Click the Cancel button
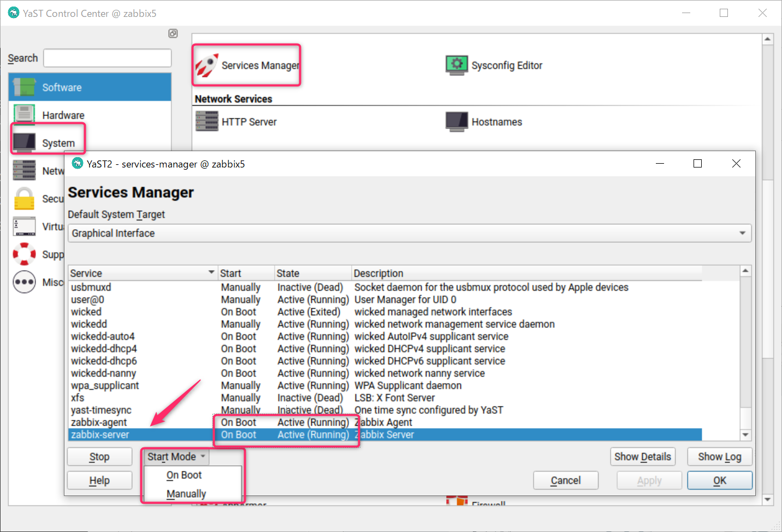Screen dimensions: 782x532 coord(566,481)
